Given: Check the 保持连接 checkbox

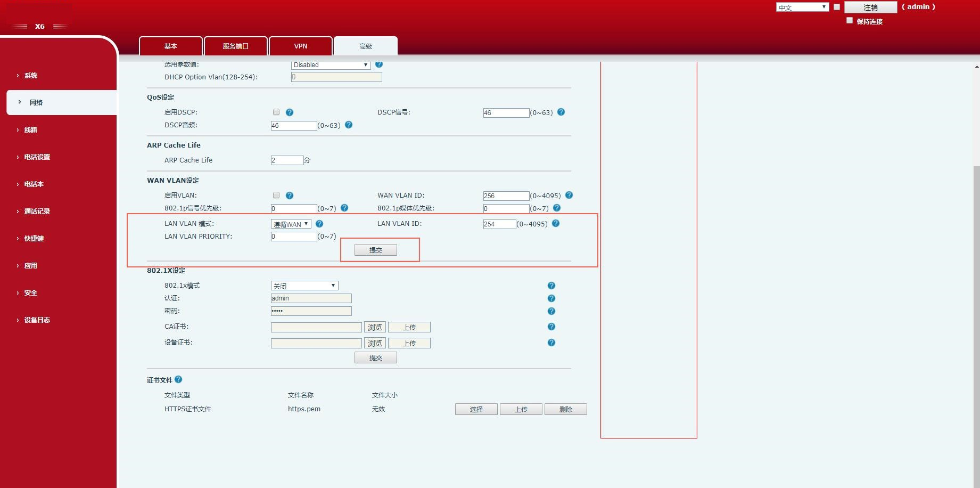Looking at the screenshot, I should (850, 20).
